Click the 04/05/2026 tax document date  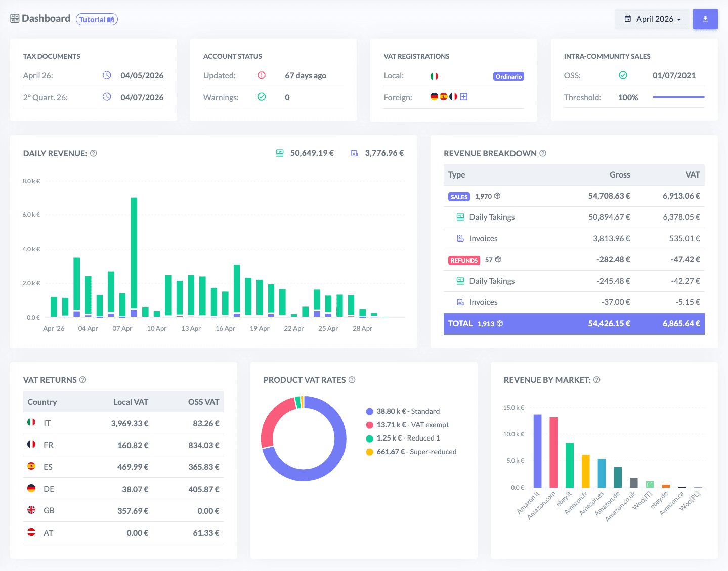click(x=142, y=75)
